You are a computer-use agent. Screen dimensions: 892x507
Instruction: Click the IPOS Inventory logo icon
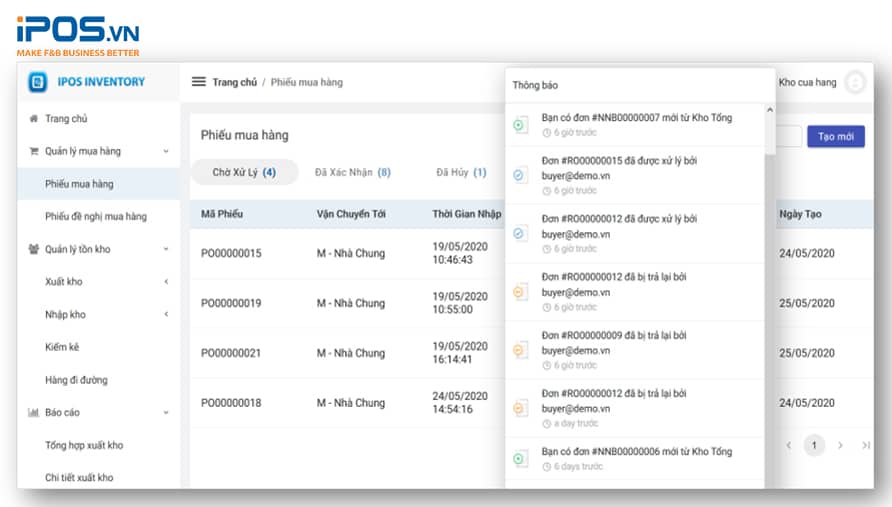37,82
